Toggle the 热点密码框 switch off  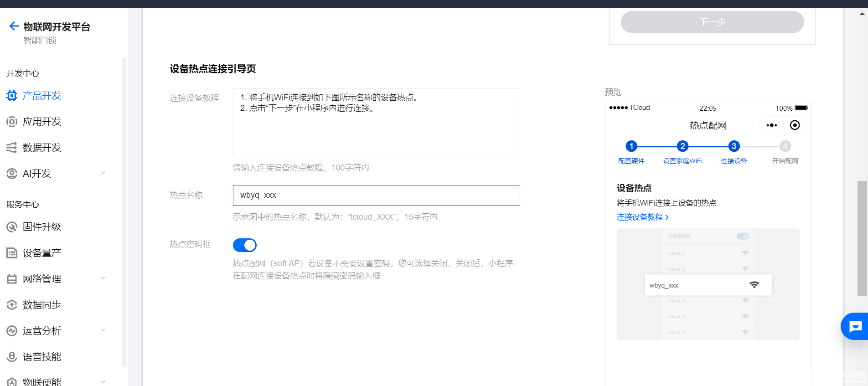tap(245, 245)
